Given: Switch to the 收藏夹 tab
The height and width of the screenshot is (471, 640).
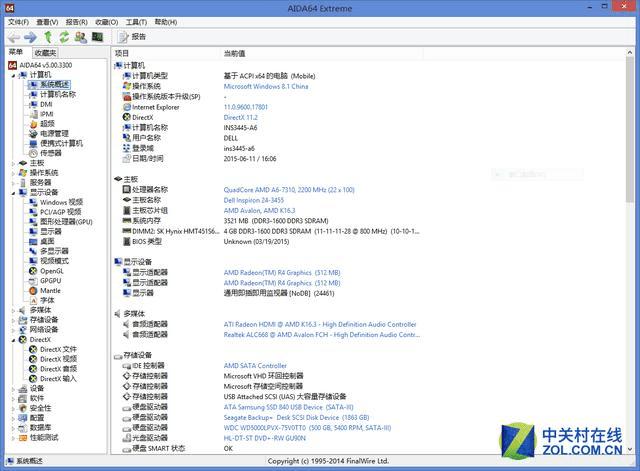Looking at the screenshot, I should coord(45,53).
